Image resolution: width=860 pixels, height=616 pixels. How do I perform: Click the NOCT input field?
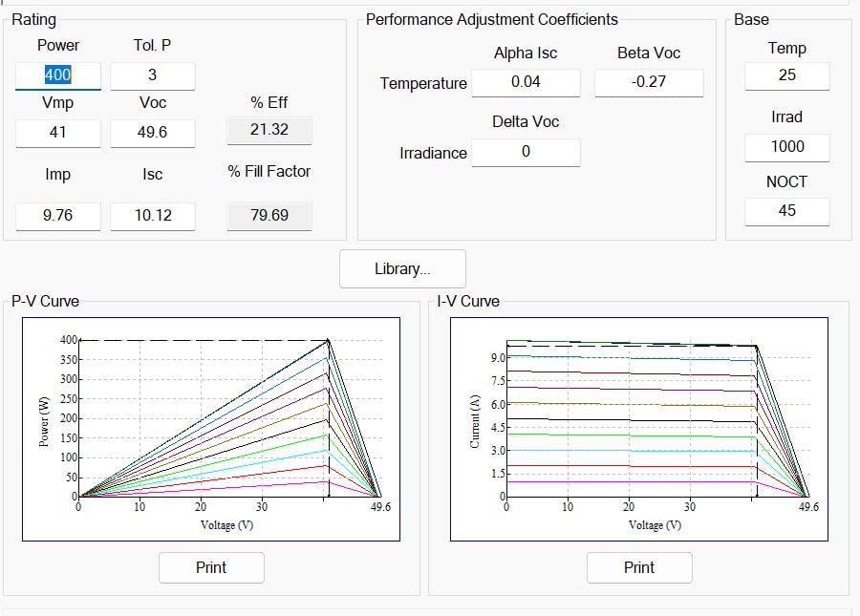tap(786, 211)
